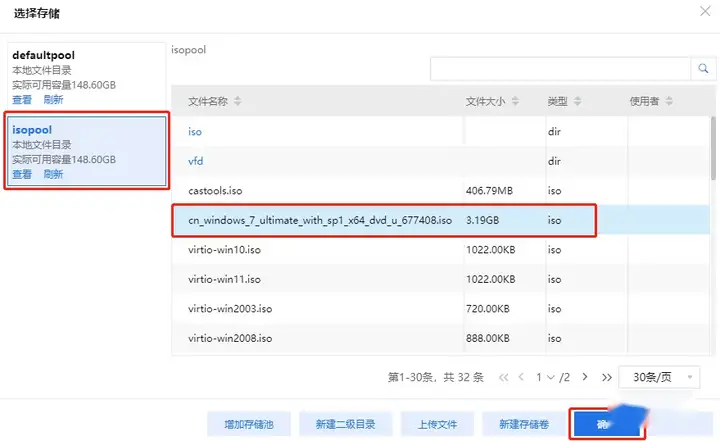Screen dimensions: 720x441
Task: Select the castools.iso row
Action: point(441,191)
